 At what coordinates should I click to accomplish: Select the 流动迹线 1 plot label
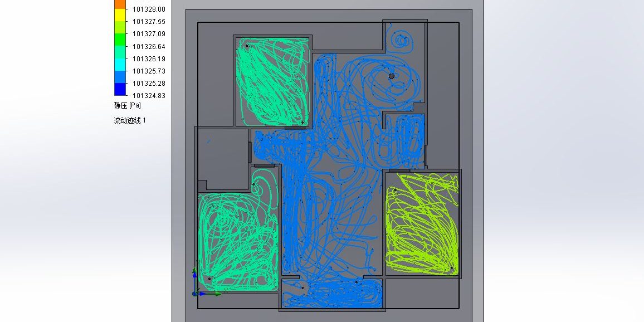(x=130, y=120)
